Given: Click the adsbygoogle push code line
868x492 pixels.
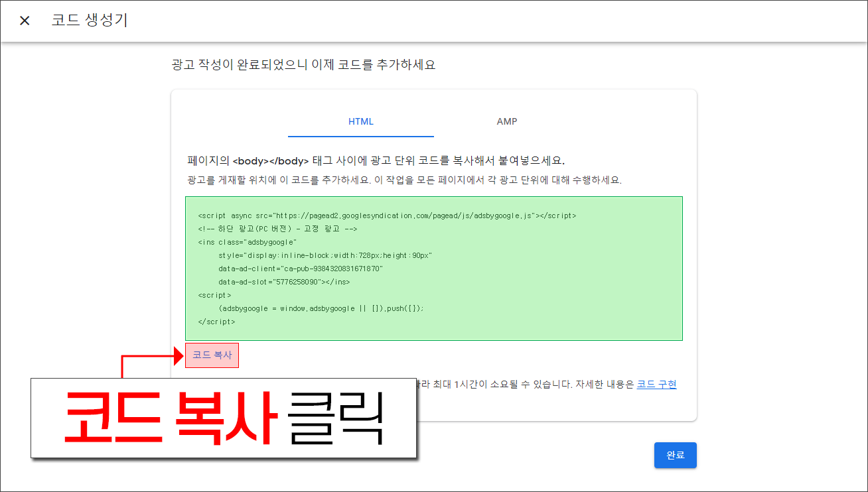Looking at the screenshot, I should coord(321,308).
